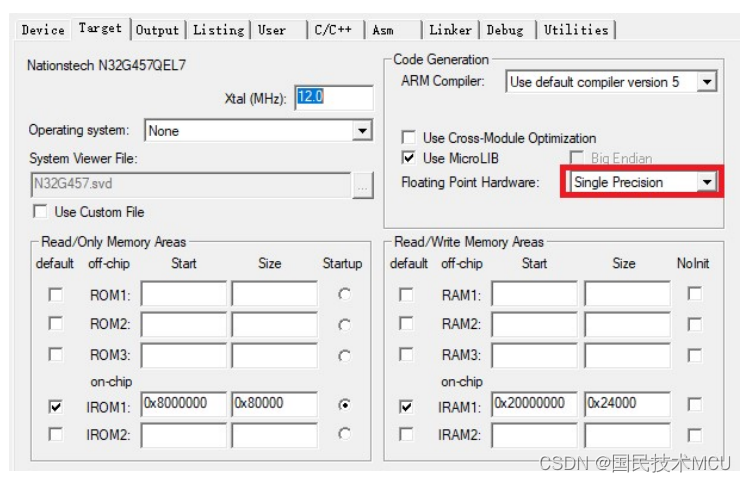Open the Linker tab
This screenshot has width=746, height=482.
coord(450,30)
